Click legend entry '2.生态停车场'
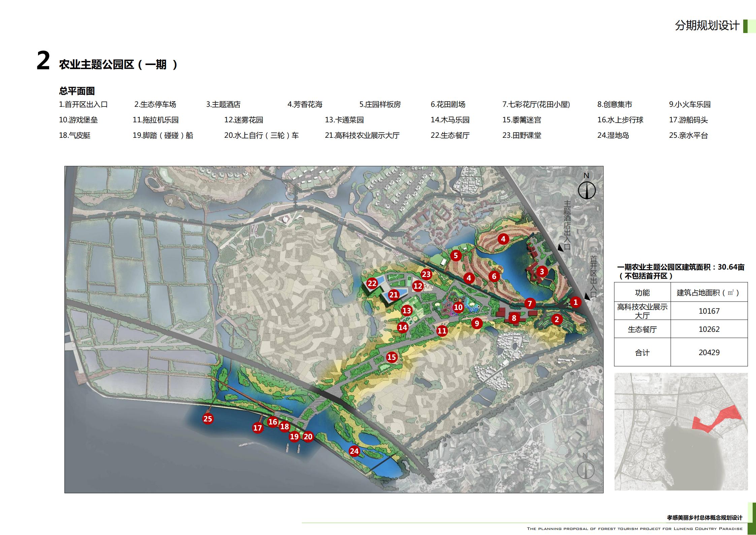756x535 pixels. point(155,104)
